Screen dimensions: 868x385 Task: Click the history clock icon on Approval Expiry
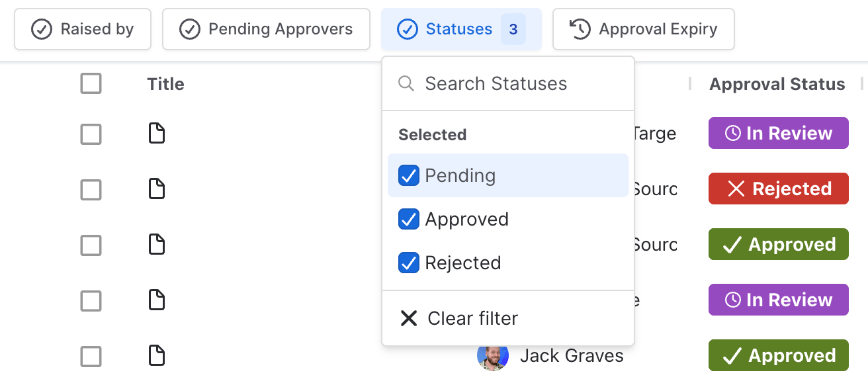pos(580,29)
